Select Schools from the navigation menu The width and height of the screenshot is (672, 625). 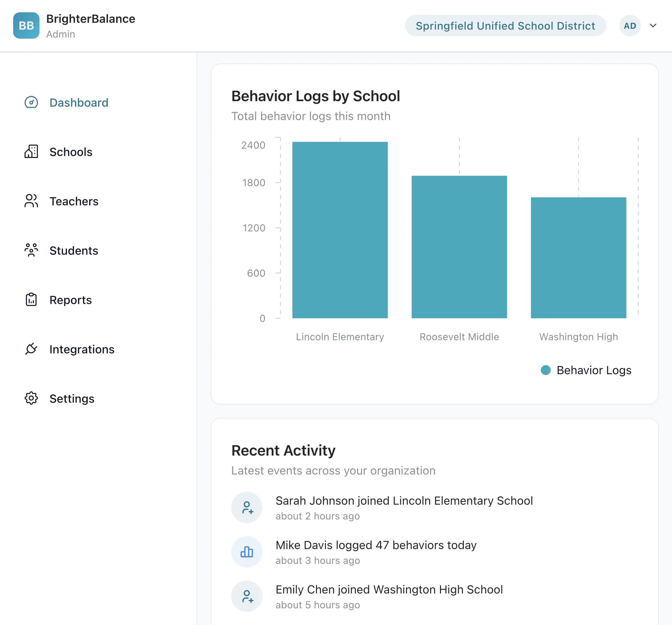71,152
